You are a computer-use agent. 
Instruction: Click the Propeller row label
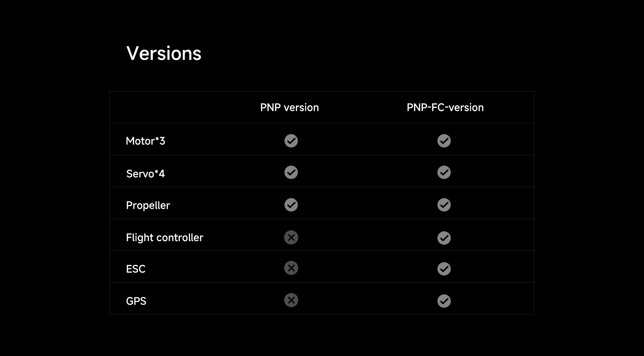tap(148, 205)
